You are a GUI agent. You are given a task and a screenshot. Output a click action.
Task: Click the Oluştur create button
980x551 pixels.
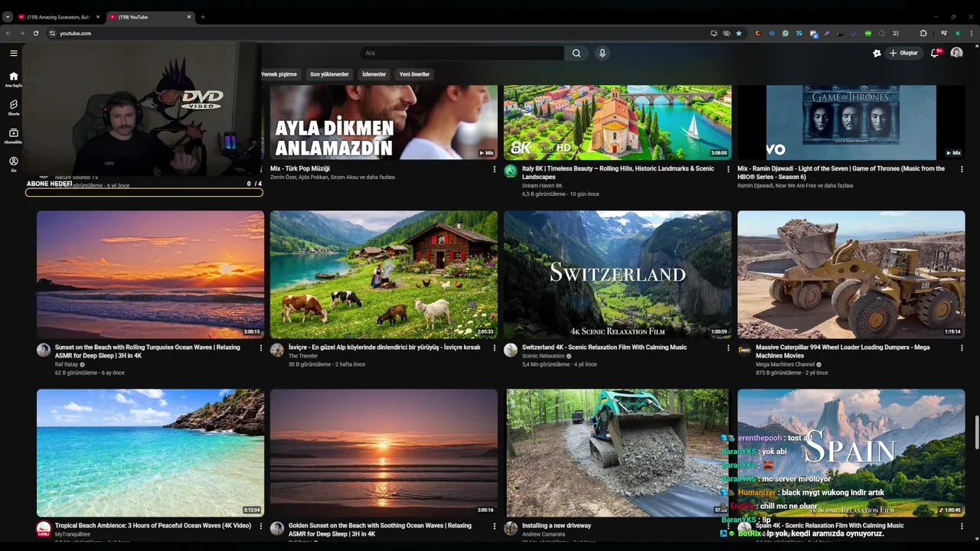[x=903, y=53]
